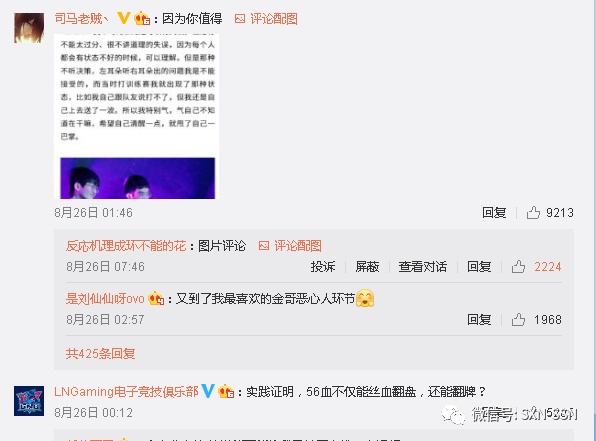Viewport: 596px width, 441px height.
Task: Click 回复 under 是刘仙仙呀ovo's comment
Action: pyautogui.click(x=479, y=319)
